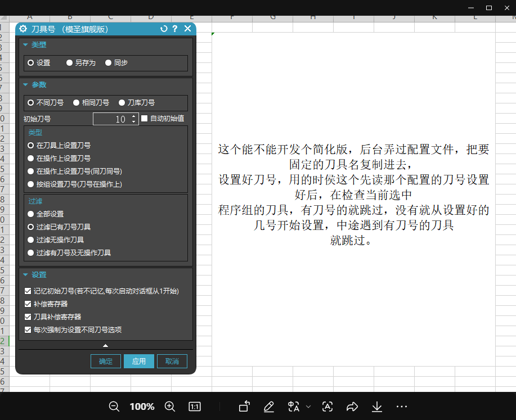This screenshot has height=420, width=516.
Task: Choose 刀库刀号 radio option
Action: click(x=122, y=103)
